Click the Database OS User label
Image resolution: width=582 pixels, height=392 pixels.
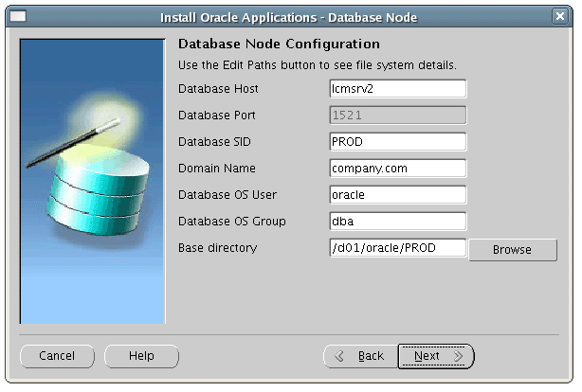[x=227, y=195]
